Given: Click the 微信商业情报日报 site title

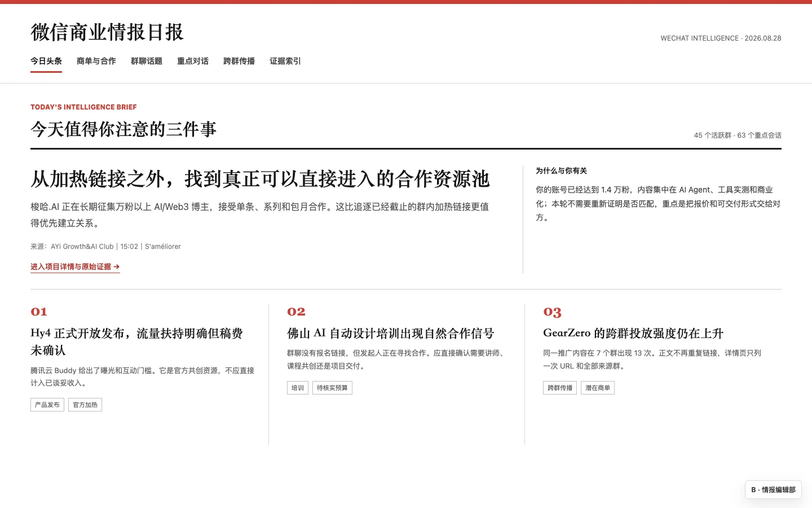Looking at the screenshot, I should (x=107, y=32).
